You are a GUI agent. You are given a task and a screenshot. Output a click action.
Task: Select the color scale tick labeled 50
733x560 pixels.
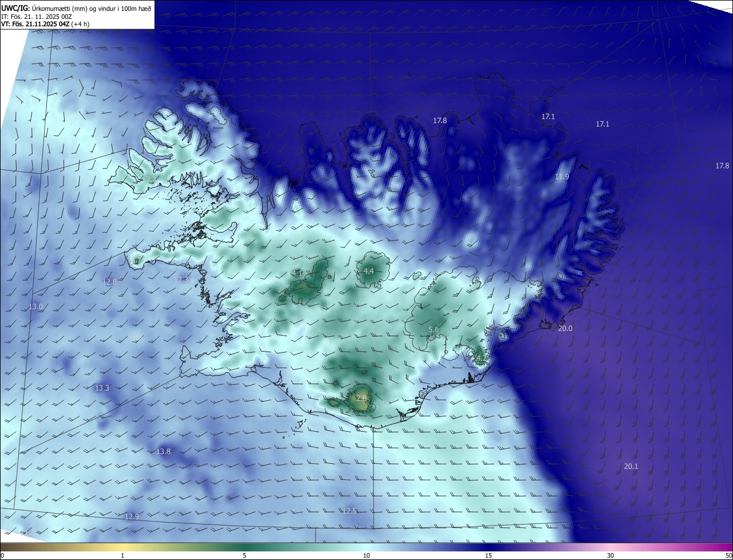pos(728,555)
